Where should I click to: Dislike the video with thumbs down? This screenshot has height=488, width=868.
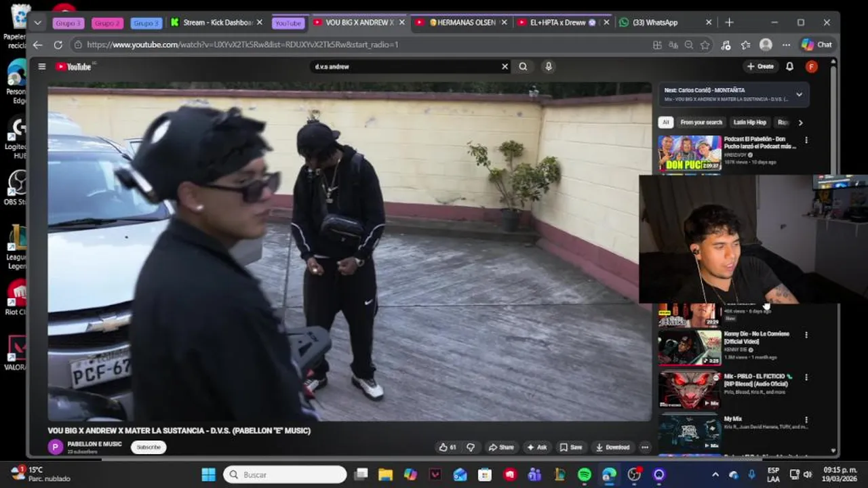point(471,447)
